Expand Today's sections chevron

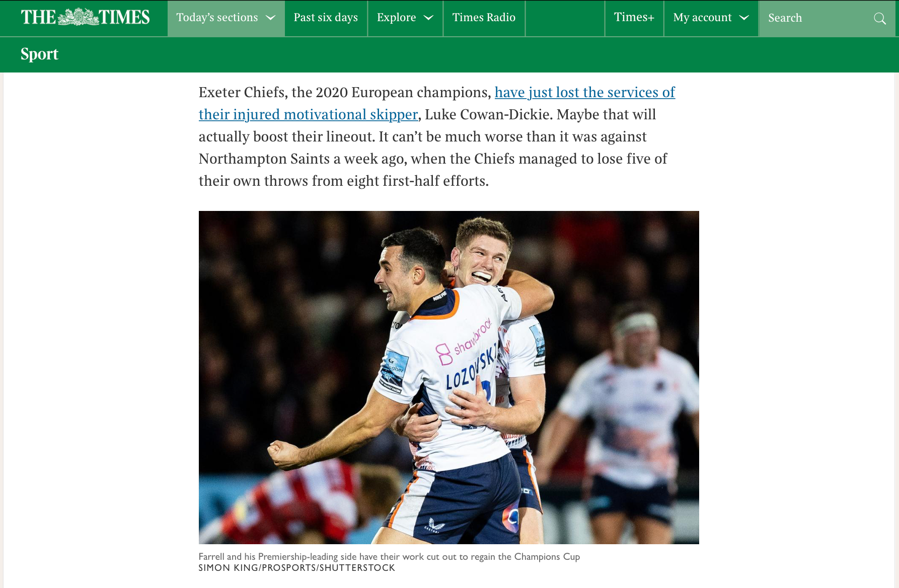pyautogui.click(x=271, y=18)
